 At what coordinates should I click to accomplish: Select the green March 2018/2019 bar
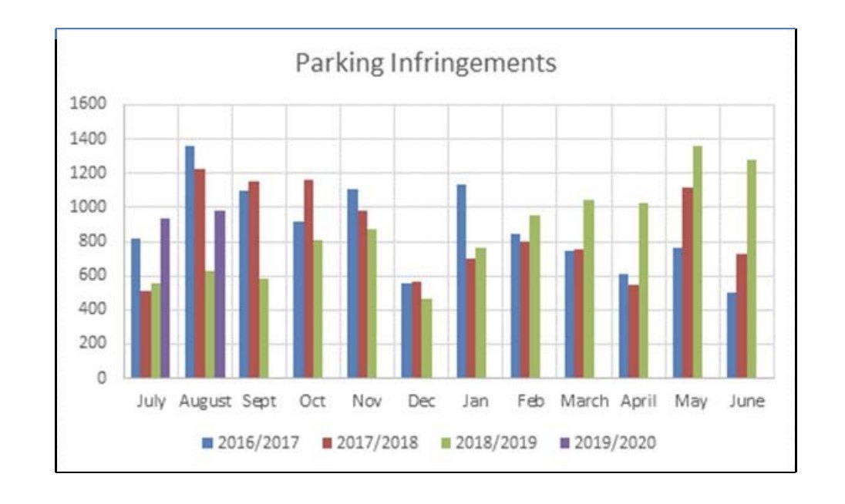tap(588, 289)
